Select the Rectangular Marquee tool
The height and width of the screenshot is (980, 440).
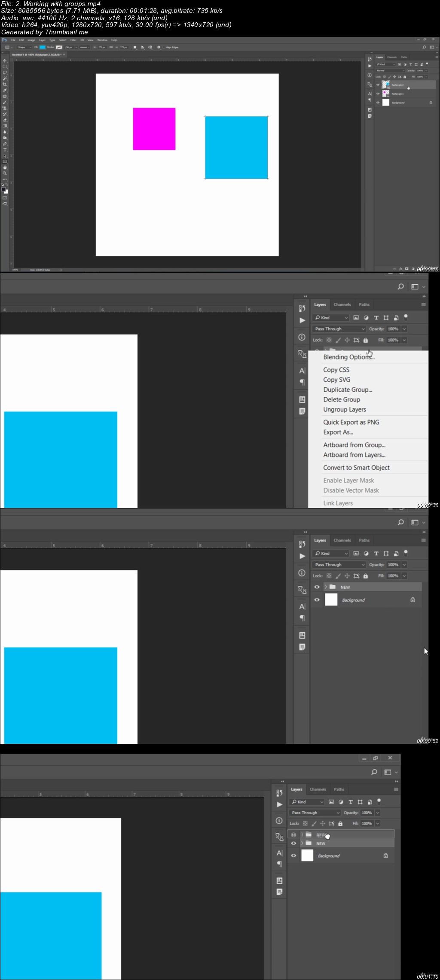click(5, 67)
